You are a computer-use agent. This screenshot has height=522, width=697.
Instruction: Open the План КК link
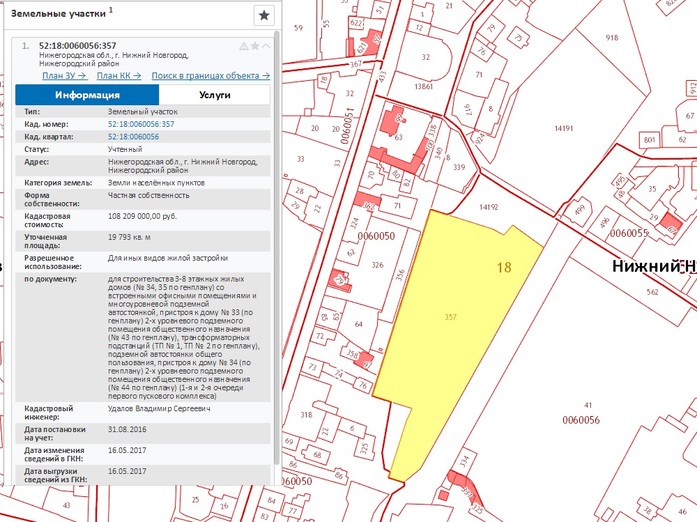tap(117, 76)
